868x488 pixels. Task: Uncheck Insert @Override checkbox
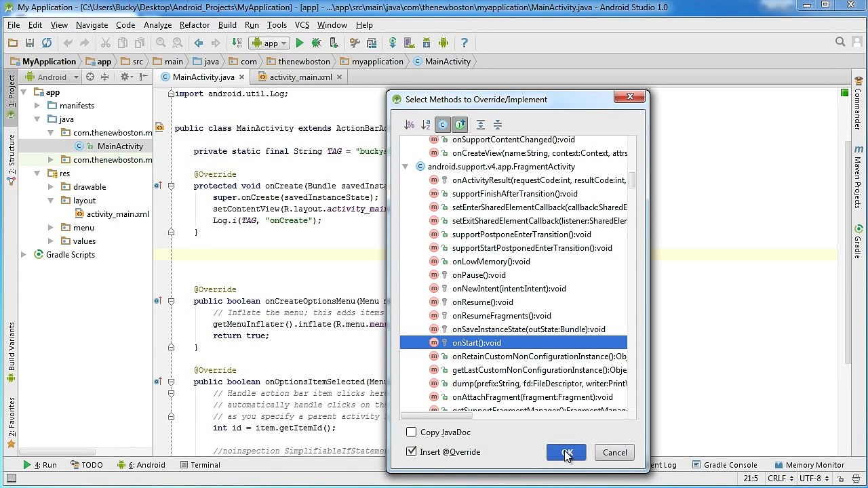(x=412, y=451)
